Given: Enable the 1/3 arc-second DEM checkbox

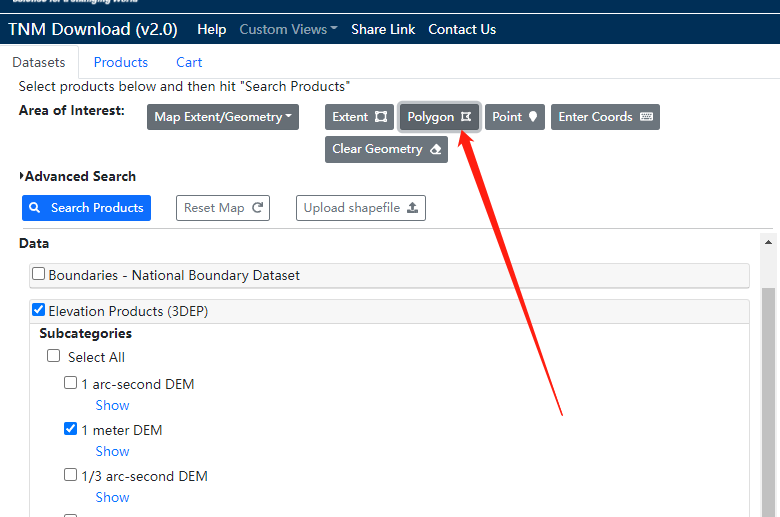Looking at the screenshot, I should pyautogui.click(x=71, y=475).
